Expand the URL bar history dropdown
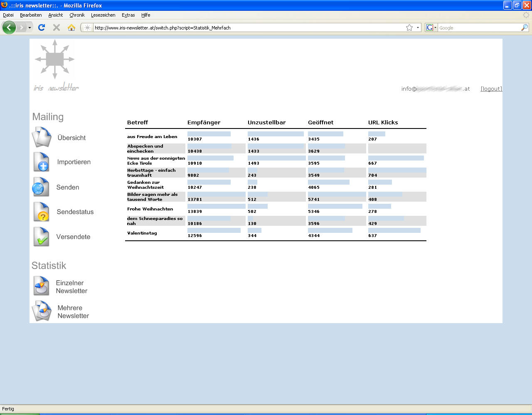532x415 pixels. (x=418, y=28)
